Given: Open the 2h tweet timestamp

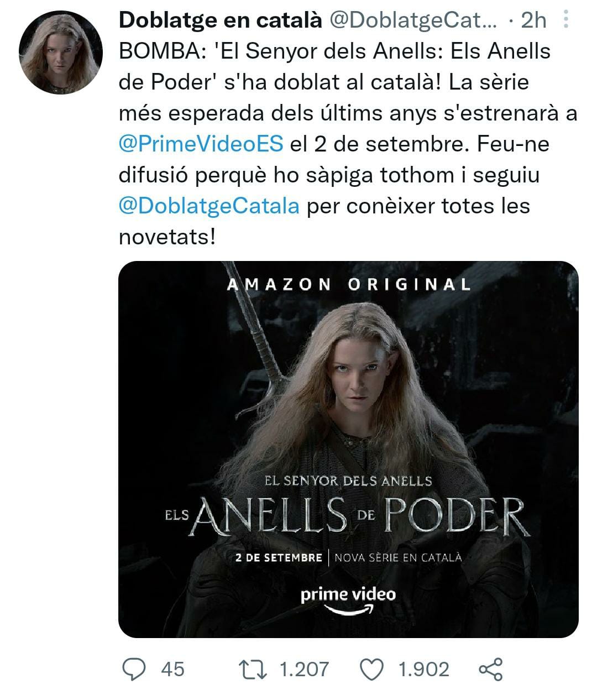Looking at the screenshot, I should [533, 20].
